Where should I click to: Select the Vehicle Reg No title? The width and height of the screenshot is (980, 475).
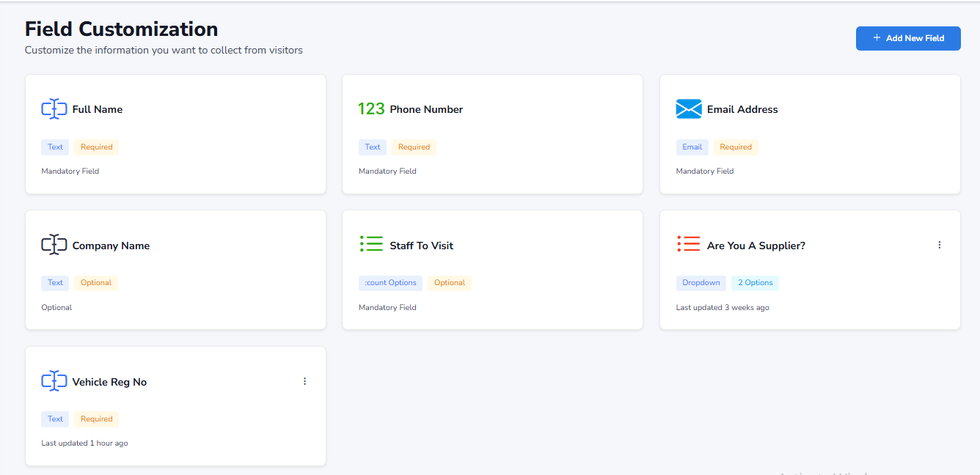[x=109, y=382]
